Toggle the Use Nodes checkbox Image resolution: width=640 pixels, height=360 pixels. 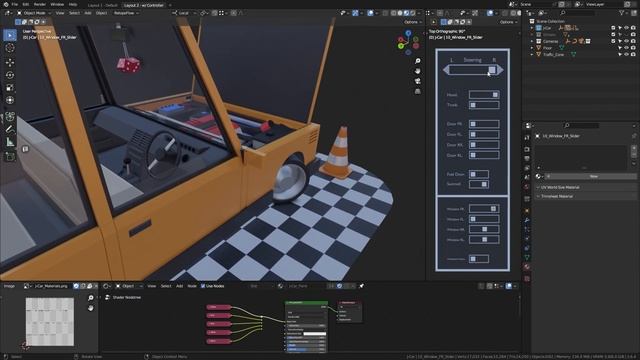[x=203, y=286]
